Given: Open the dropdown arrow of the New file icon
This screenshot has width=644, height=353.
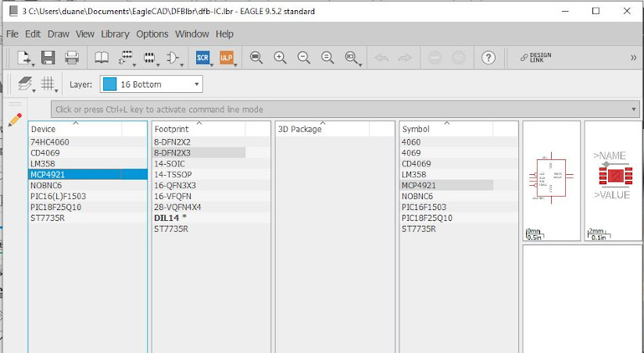Looking at the screenshot, I should tap(34, 65).
